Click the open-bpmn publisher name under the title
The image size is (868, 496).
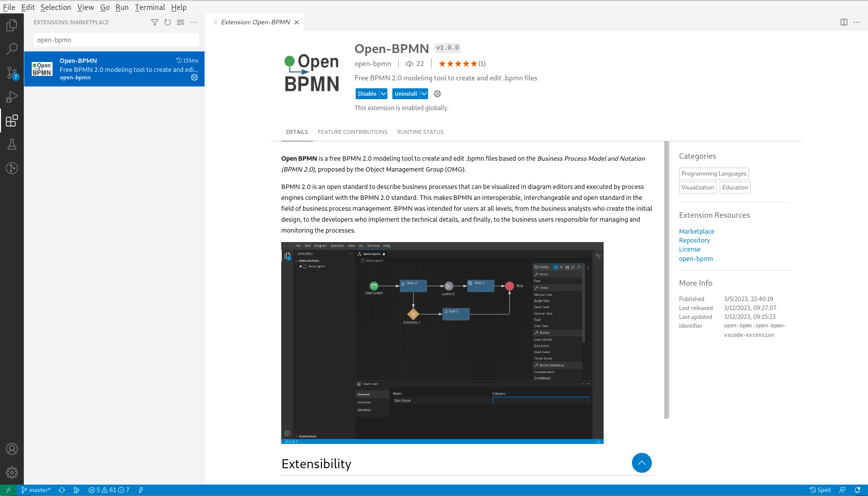(x=372, y=63)
